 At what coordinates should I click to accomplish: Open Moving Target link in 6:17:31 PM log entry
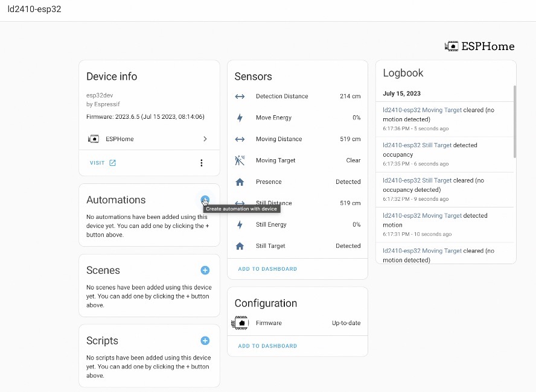tap(422, 215)
